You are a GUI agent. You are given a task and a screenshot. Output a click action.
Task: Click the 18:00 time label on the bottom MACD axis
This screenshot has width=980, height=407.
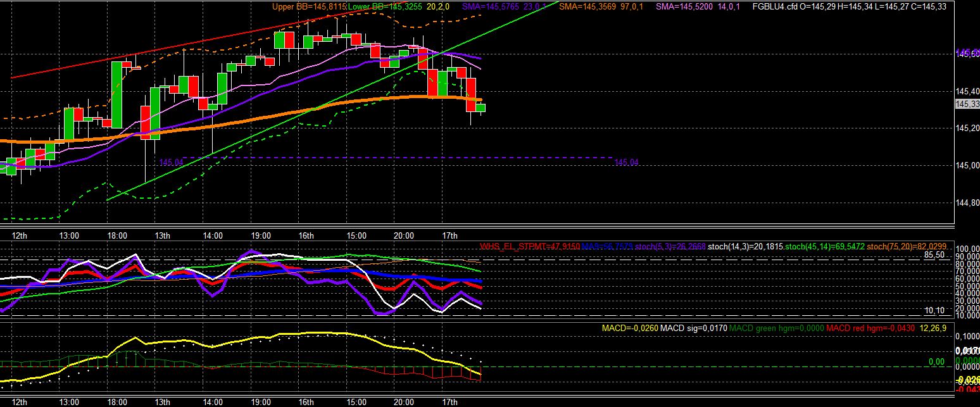(x=116, y=402)
